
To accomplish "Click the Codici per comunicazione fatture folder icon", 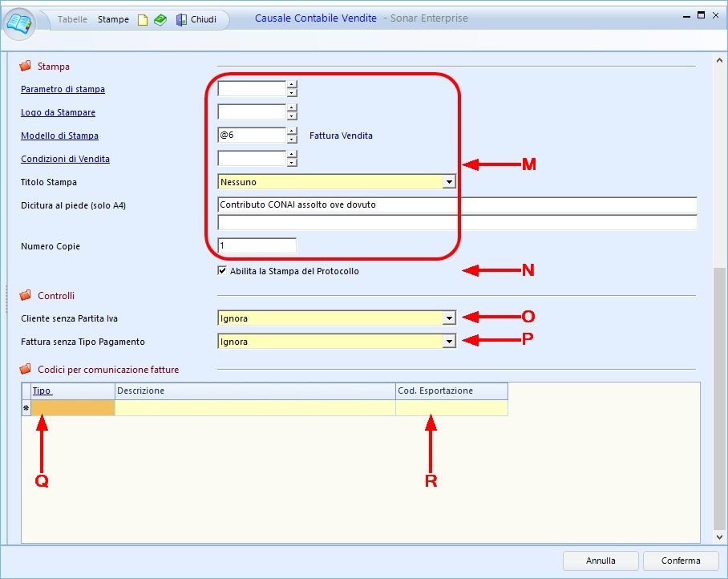I will tap(25, 370).
